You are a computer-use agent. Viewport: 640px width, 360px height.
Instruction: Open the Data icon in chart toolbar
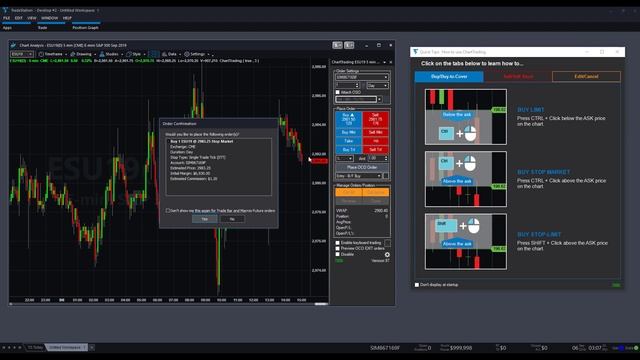coord(164,54)
